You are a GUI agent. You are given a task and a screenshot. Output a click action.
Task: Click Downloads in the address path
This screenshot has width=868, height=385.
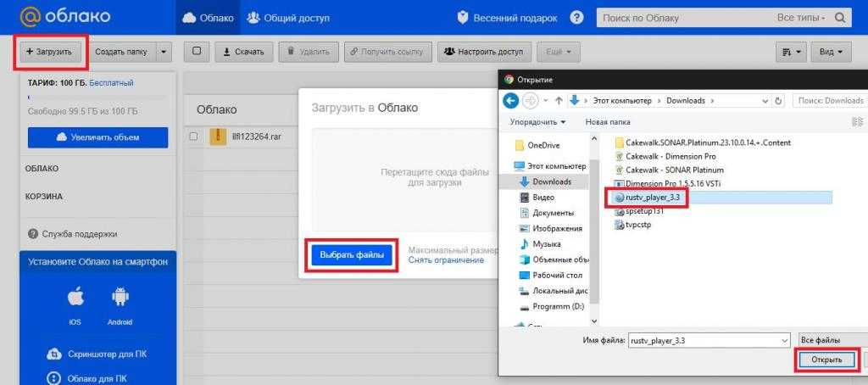685,101
